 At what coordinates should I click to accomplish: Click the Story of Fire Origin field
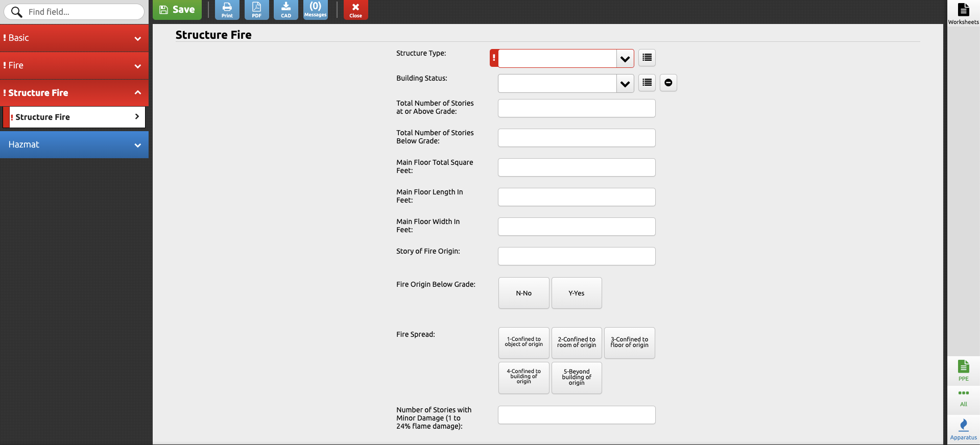click(577, 256)
